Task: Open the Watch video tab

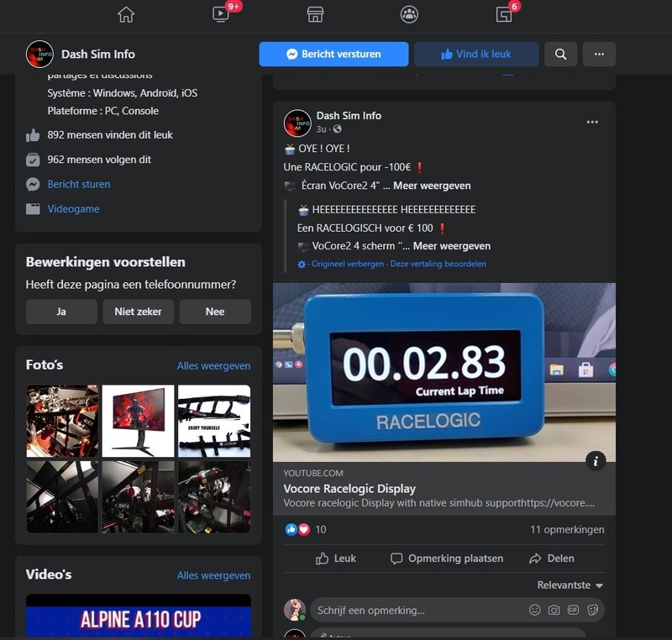Action: [221, 15]
